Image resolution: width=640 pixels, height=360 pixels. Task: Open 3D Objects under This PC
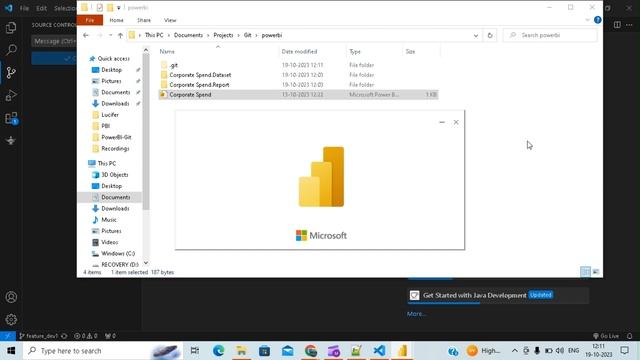(x=114, y=175)
